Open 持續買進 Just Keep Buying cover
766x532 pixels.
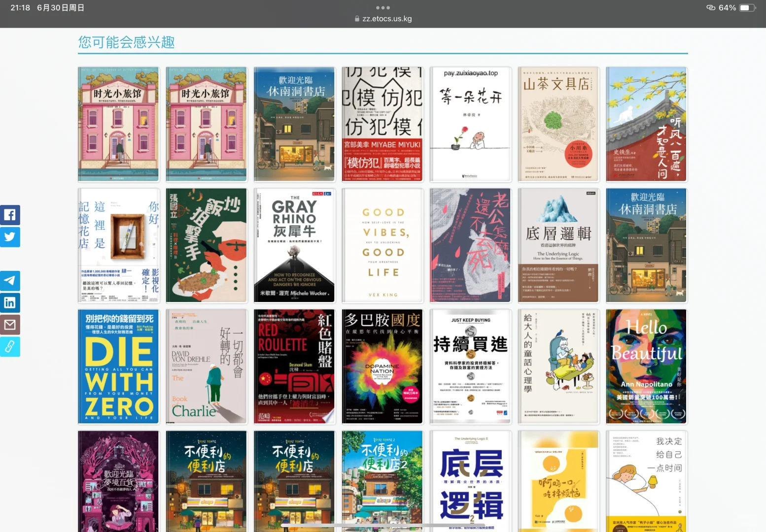tap(470, 366)
